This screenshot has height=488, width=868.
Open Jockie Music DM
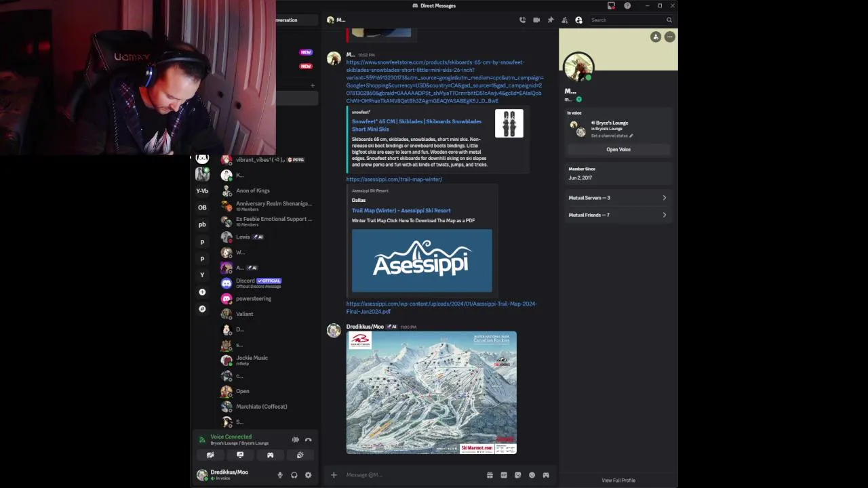tap(267, 361)
